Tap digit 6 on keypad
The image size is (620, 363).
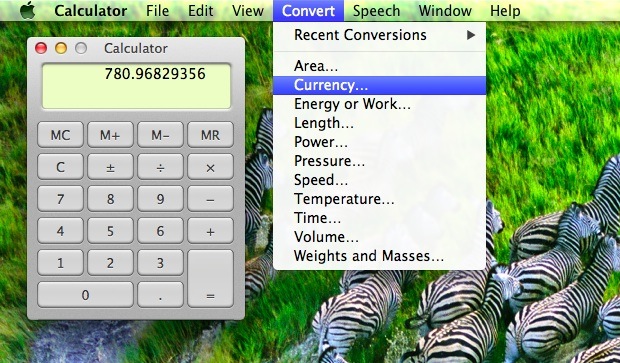pyautogui.click(x=160, y=231)
